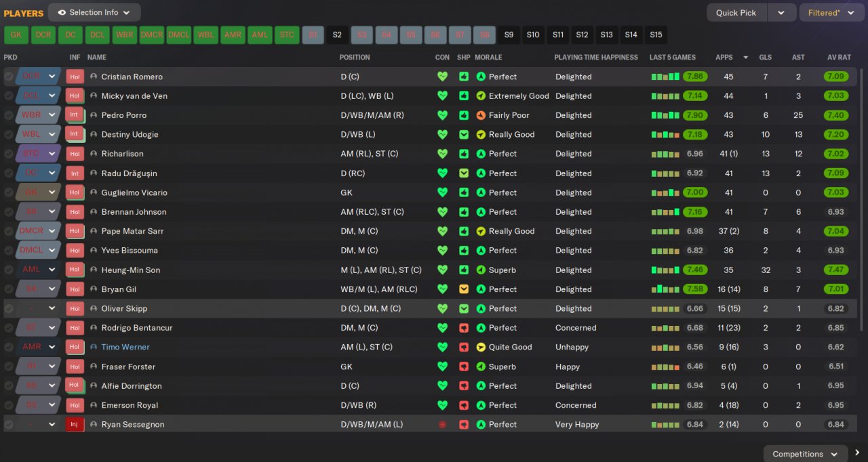Click the heart icon for Alfie Dorrington
868x462 pixels.
pos(442,386)
